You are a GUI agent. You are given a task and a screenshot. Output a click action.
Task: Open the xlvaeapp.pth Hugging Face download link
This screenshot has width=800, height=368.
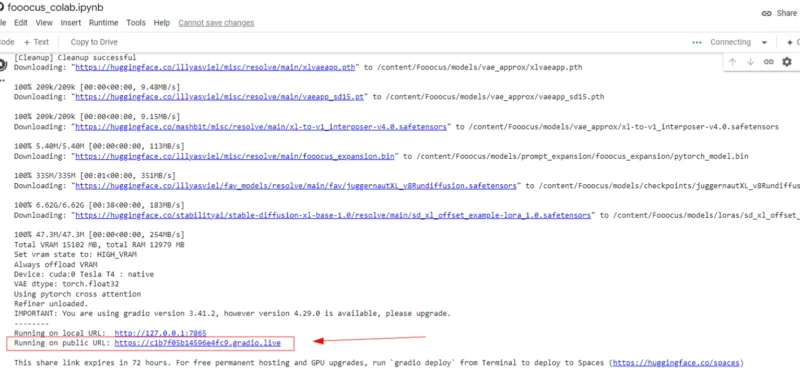pos(215,67)
